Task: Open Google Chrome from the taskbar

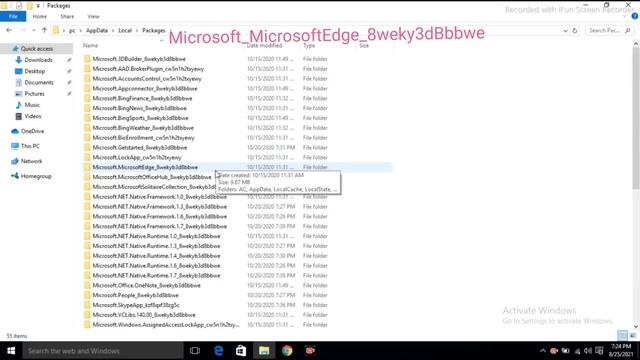Action: [287, 351]
